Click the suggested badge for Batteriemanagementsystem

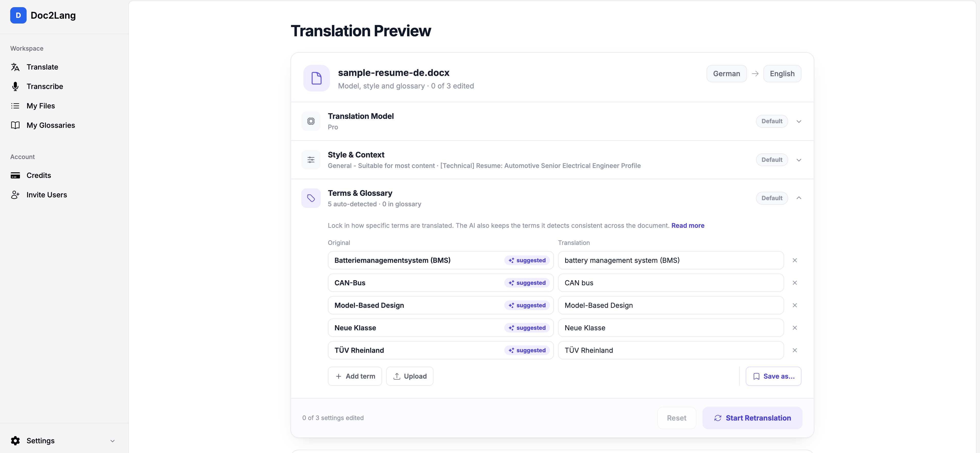click(x=527, y=260)
